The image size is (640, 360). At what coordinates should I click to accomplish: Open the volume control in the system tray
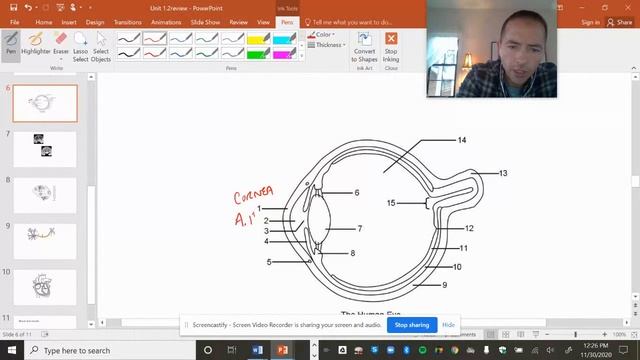[x=550, y=350]
